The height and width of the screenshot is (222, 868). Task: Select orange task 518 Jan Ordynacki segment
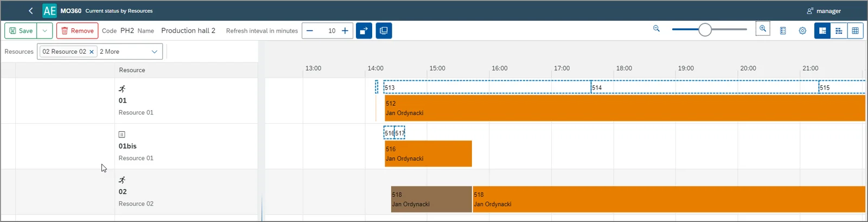[669, 199]
